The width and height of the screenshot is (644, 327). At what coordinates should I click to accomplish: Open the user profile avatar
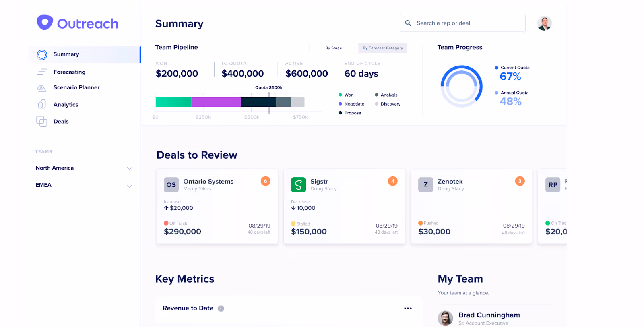(544, 23)
